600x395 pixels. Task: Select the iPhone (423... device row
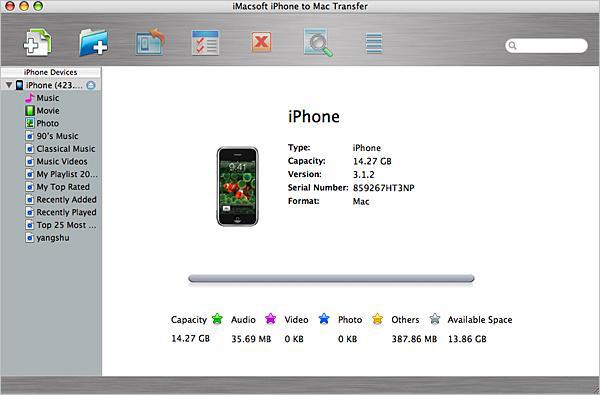point(51,85)
